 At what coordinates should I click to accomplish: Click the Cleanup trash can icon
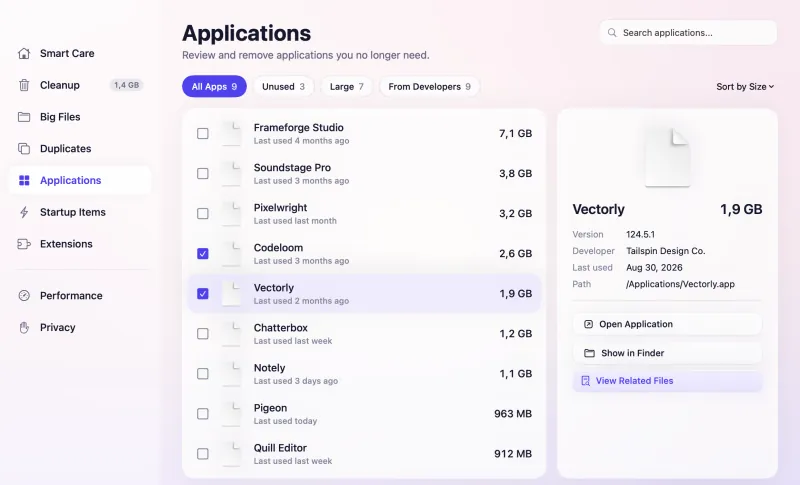coord(24,85)
